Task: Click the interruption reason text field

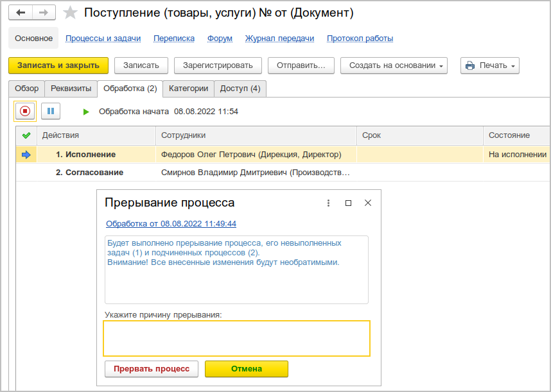Action: point(236,338)
